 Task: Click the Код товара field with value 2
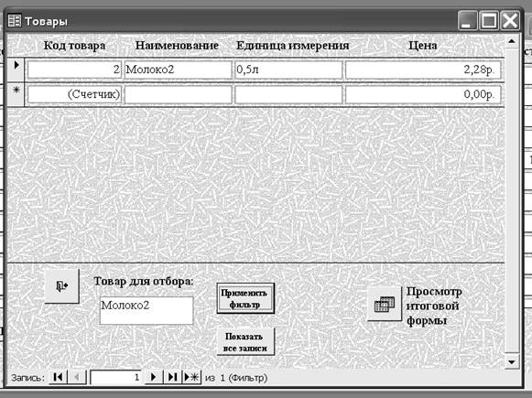tap(74, 70)
